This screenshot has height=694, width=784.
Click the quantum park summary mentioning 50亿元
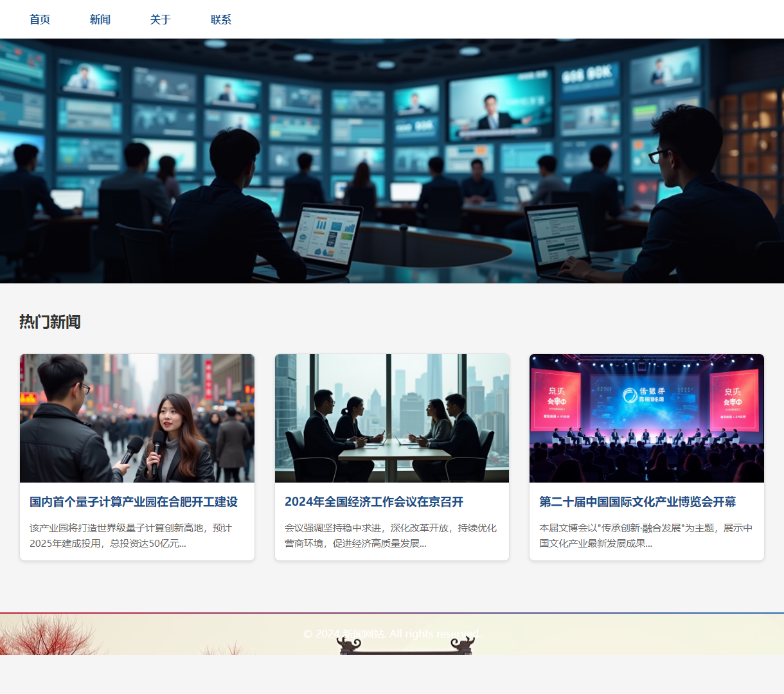point(130,535)
